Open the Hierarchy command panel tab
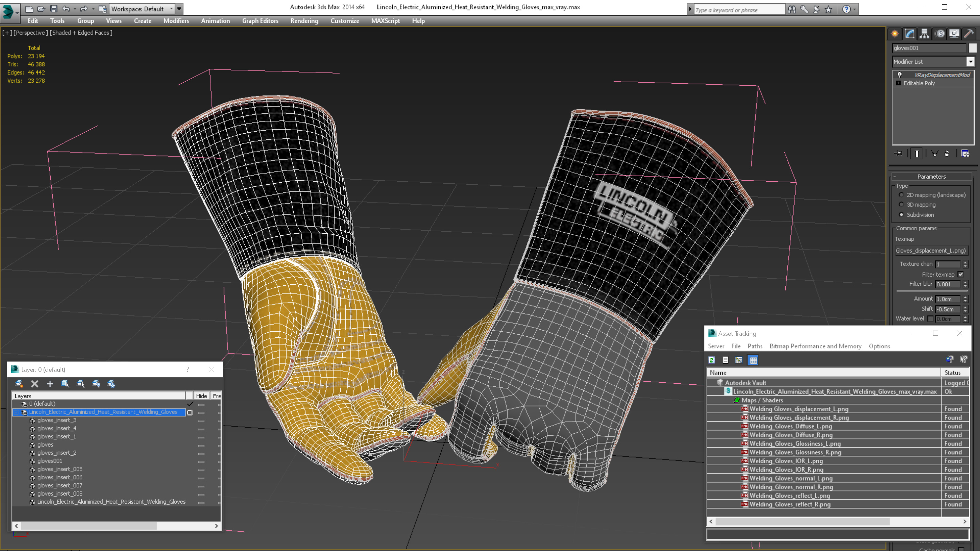 925,34
